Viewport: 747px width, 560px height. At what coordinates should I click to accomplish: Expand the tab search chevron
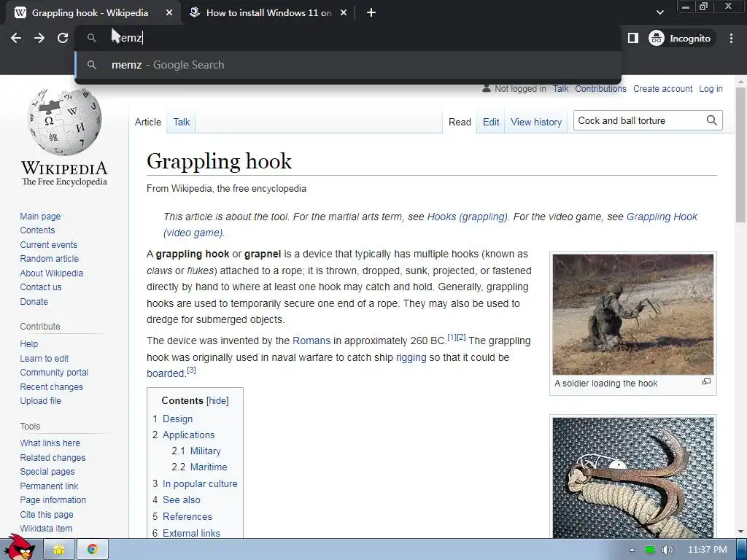(659, 13)
